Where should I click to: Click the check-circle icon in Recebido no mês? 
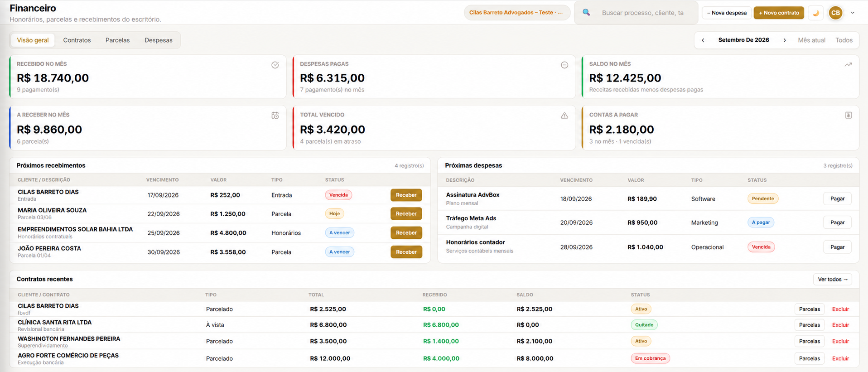coord(275,65)
